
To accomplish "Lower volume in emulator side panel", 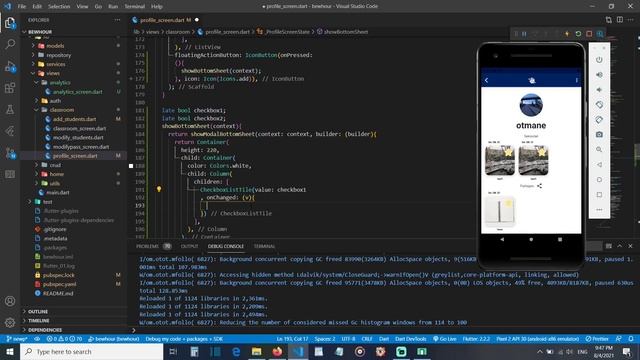I will (599, 90).
